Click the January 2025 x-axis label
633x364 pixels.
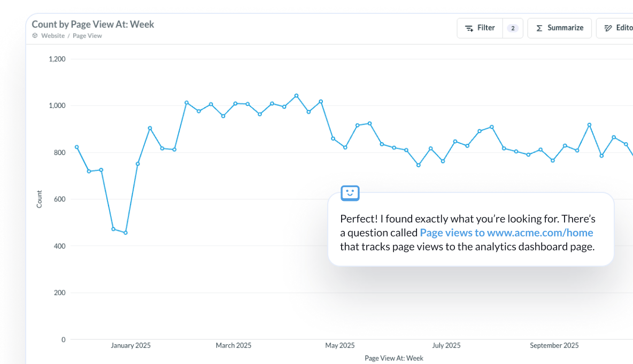tap(130, 346)
